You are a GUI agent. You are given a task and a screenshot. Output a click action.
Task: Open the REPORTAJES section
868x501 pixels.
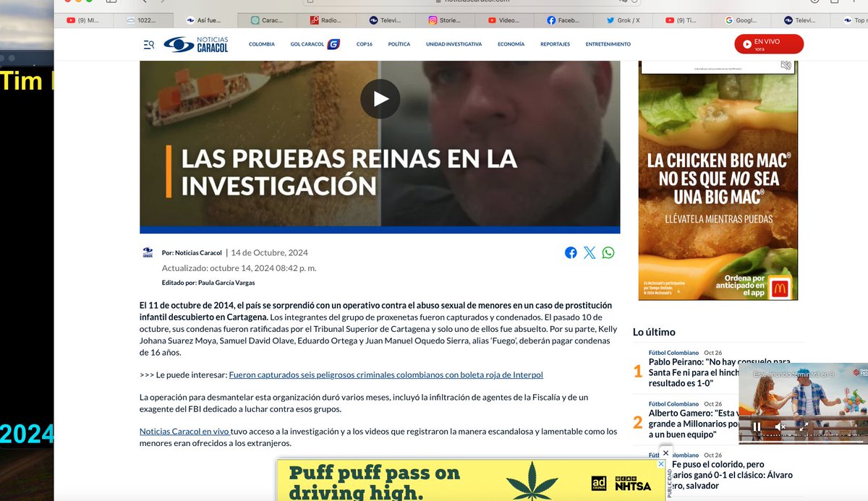tap(555, 44)
